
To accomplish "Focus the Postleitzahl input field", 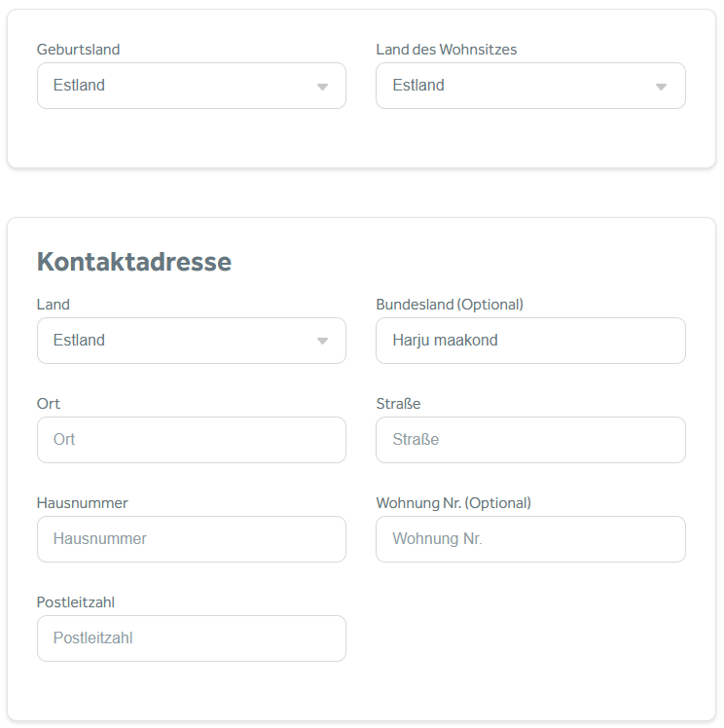I will 191,638.
